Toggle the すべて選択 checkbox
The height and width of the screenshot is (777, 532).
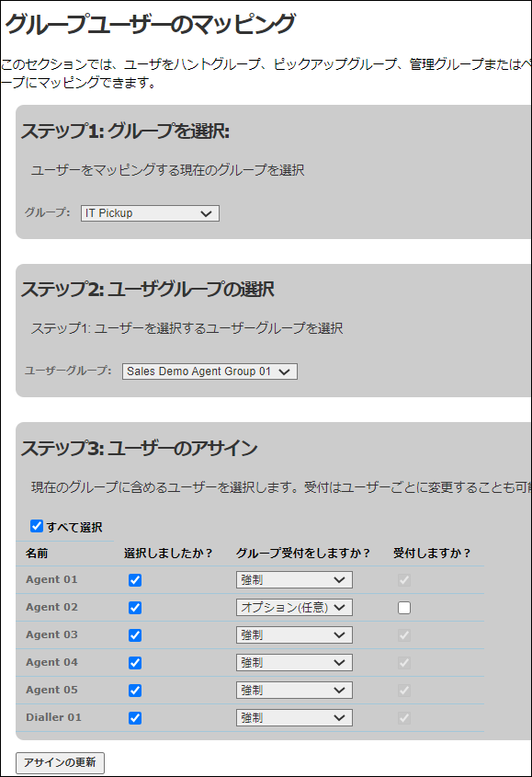[37, 526]
